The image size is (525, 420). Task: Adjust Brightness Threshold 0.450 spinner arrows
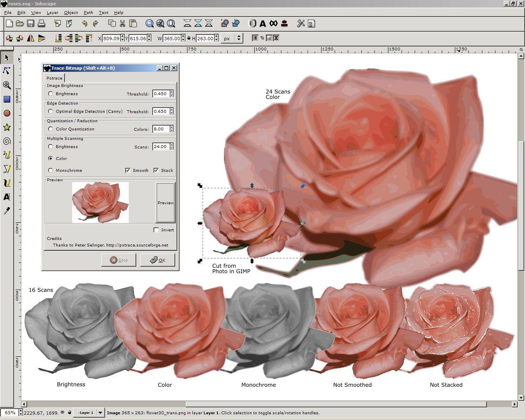171,94
